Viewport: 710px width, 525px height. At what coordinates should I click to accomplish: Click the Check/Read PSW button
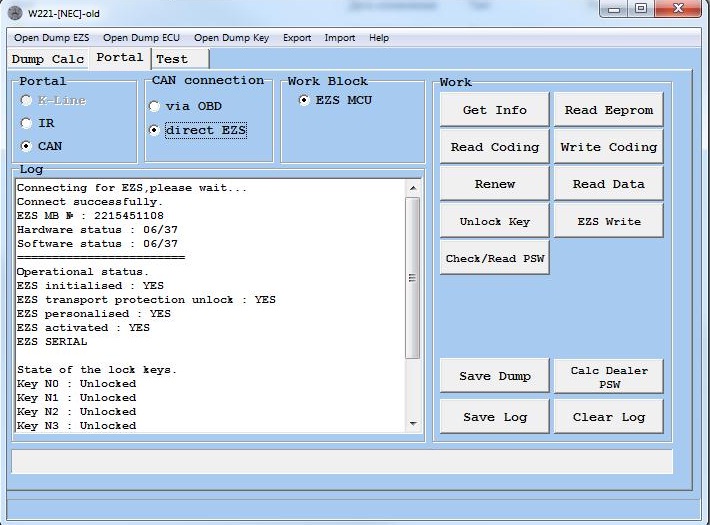click(494, 258)
